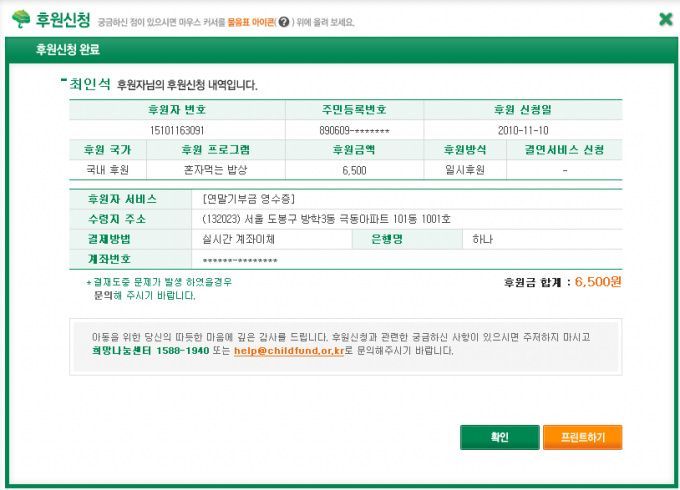Select application date 2010-11-10
Image resolution: width=680 pixels, height=490 pixels.
[523, 131]
